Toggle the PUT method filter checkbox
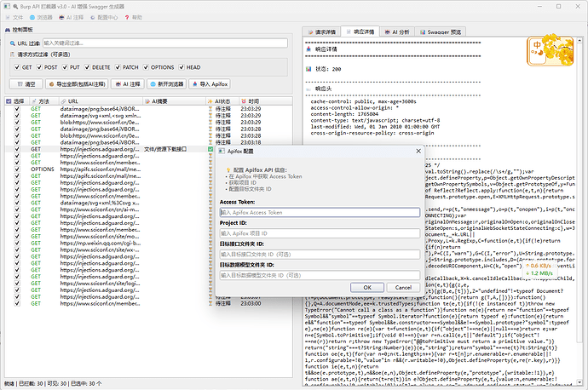588x390 pixels. click(65, 67)
